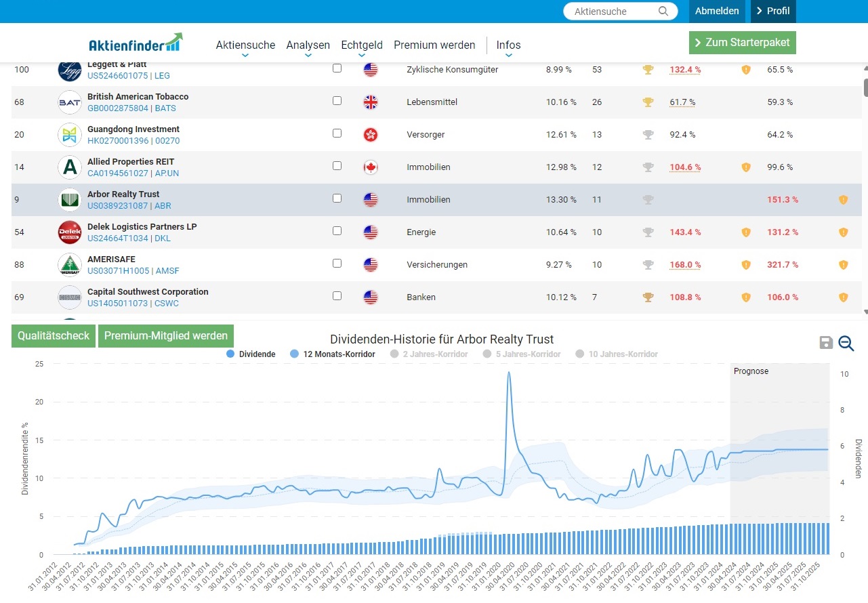Click the search magnifier icon in Aktiensuche

click(x=663, y=12)
